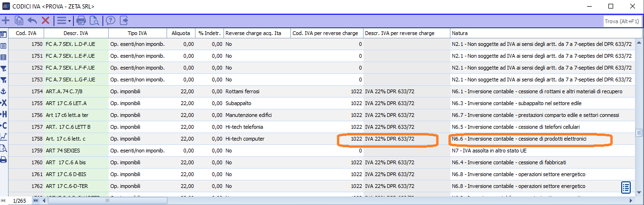Select the ART 17 C.6 A bis cell
The height and width of the screenshot is (205, 644).
(76, 163)
